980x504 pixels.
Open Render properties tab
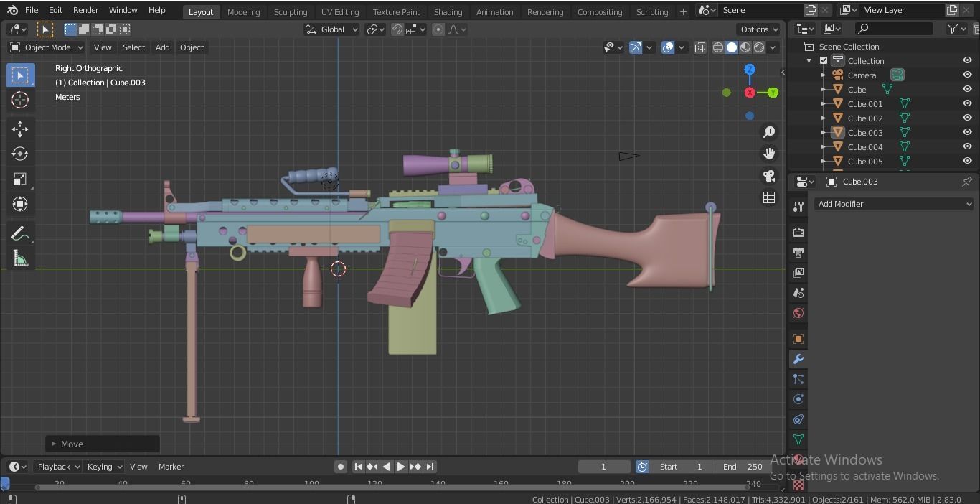point(798,232)
